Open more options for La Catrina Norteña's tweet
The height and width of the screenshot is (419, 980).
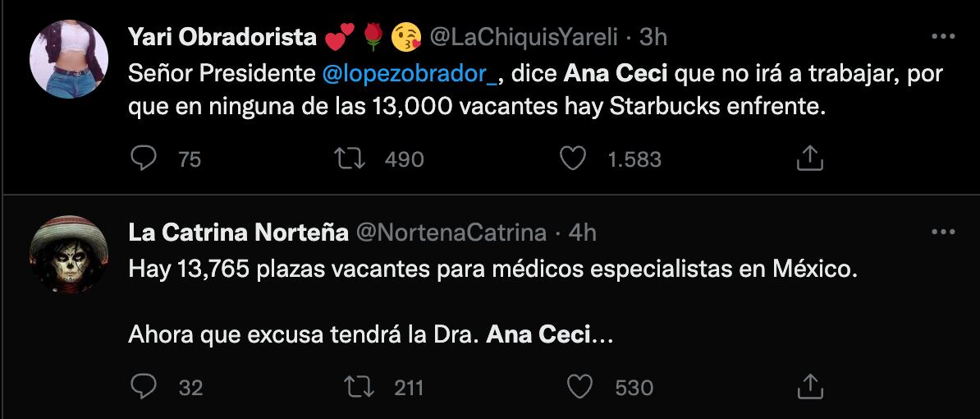[943, 233]
